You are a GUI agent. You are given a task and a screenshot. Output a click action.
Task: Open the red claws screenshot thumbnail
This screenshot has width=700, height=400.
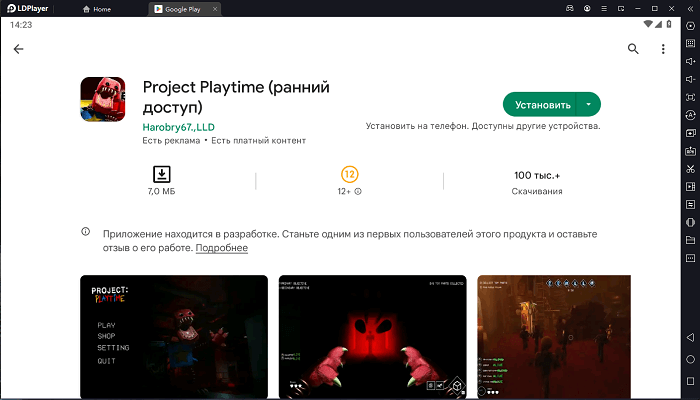[x=373, y=337]
